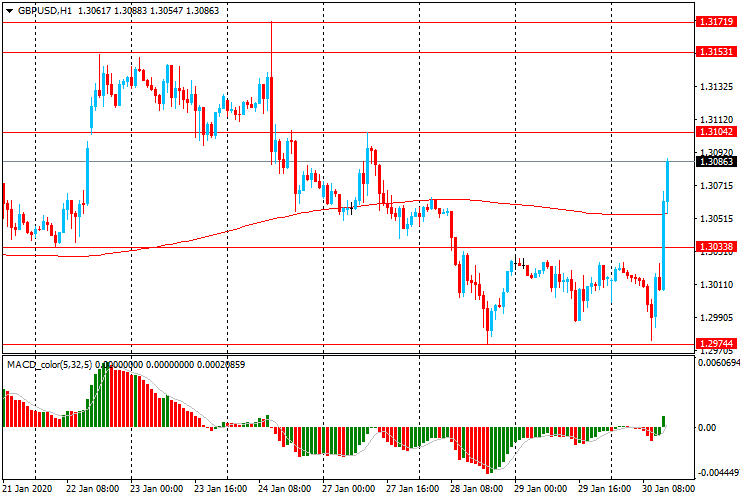The image size is (740, 500).
Task: Click the MACD -0.004449 scale value
Action: point(718,473)
